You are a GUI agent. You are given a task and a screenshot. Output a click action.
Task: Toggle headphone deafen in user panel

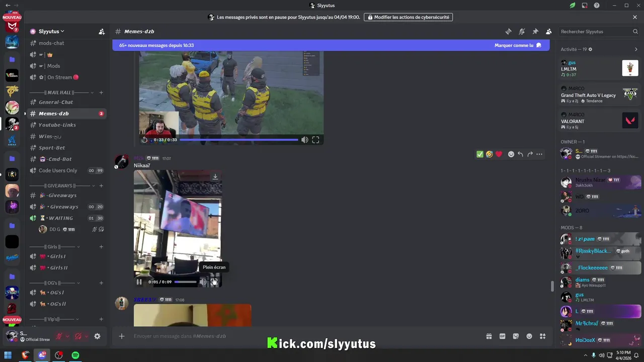tap(78, 336)
